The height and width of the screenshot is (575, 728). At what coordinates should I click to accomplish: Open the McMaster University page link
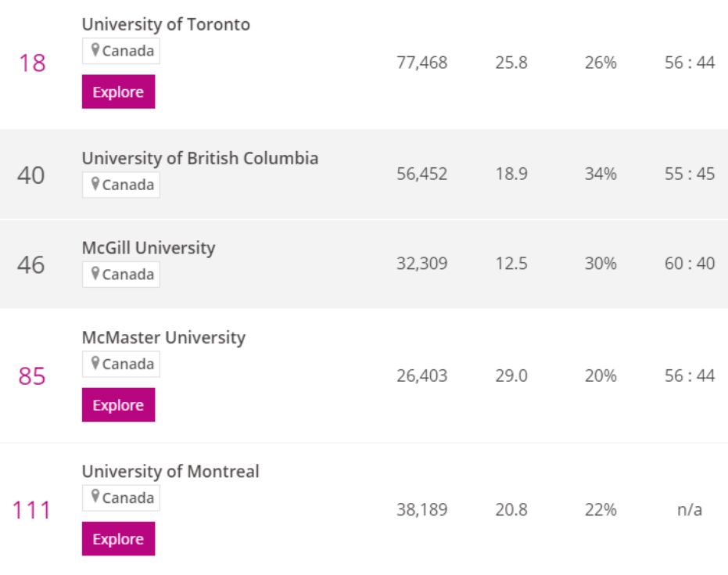click(163, 337)
